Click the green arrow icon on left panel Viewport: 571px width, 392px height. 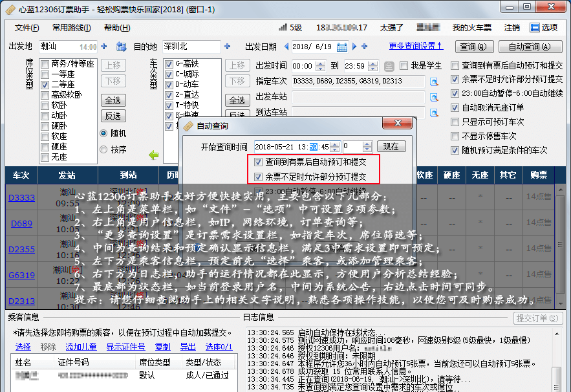[153, 154]
